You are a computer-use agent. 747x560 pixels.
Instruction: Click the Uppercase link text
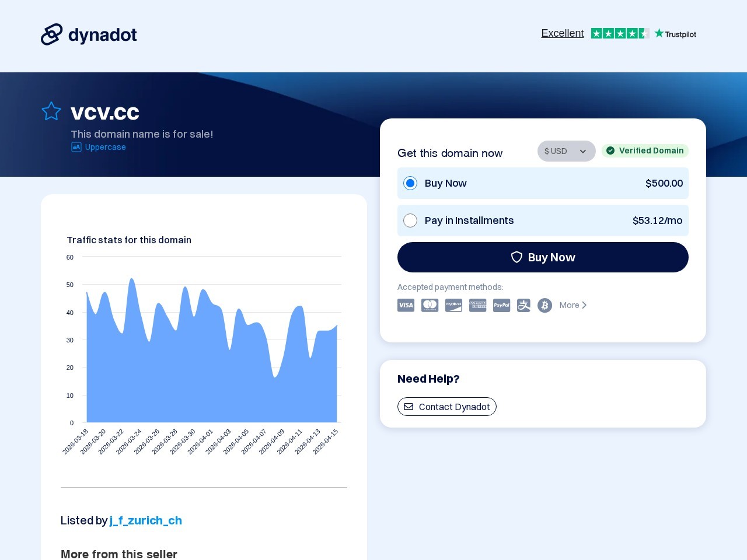click(106, 147)
